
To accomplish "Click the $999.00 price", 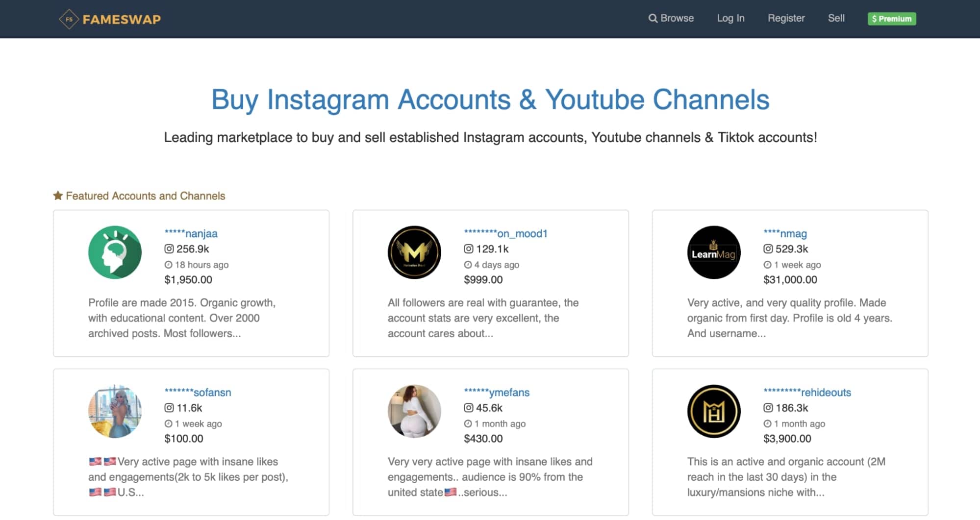I will tap(483, 280).
